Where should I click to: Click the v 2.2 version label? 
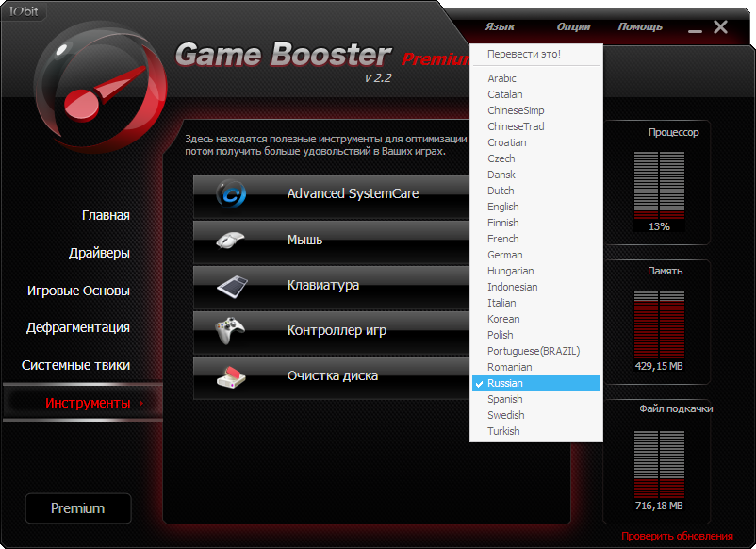(378, 77)
